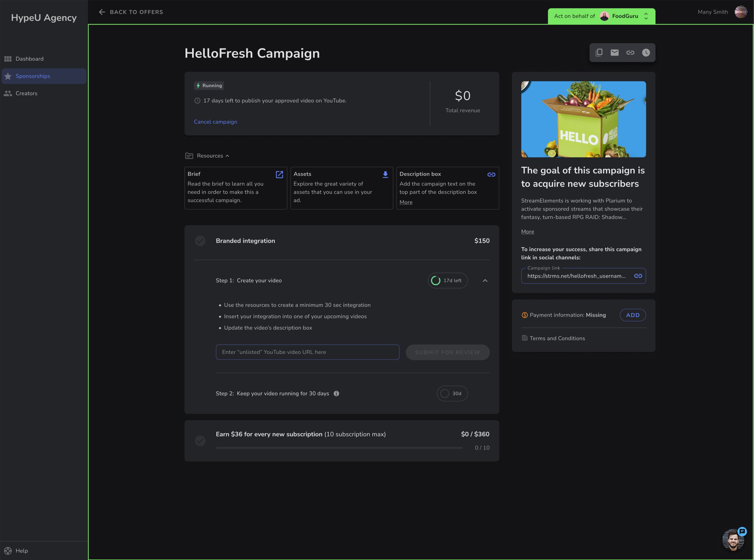Select the link icon in the top-right toolbar
This screenshot has width=754, height=560.
click(x=630, y=53)
